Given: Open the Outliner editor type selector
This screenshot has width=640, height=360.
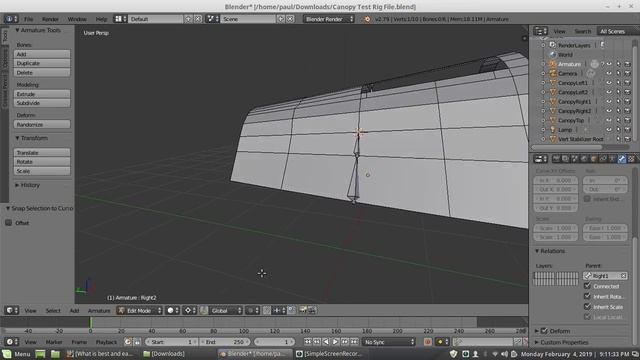Looking at the screenshot, I should pyautogui.click(x=540, y=31).
